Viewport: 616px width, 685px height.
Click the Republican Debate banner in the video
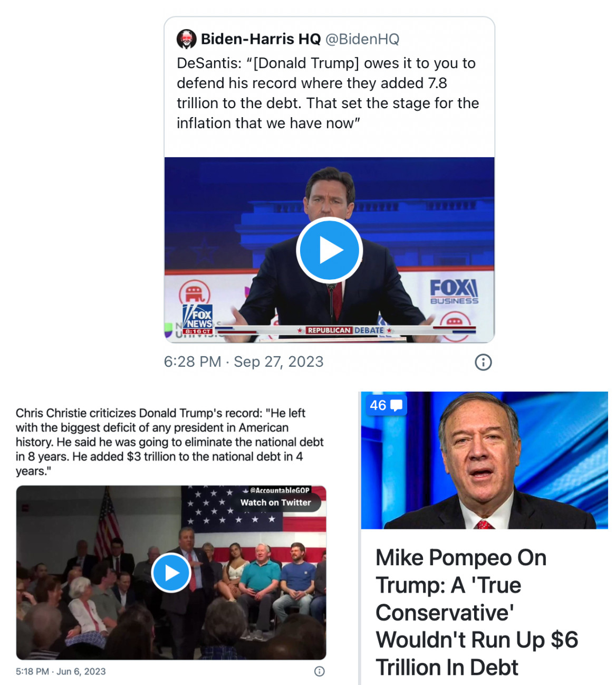[x=345, y=330]
